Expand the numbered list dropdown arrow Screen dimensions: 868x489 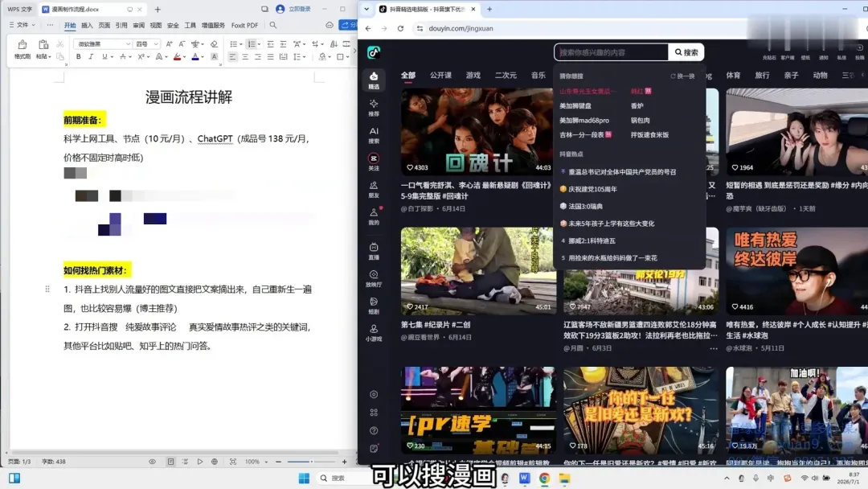coord(259,43)
